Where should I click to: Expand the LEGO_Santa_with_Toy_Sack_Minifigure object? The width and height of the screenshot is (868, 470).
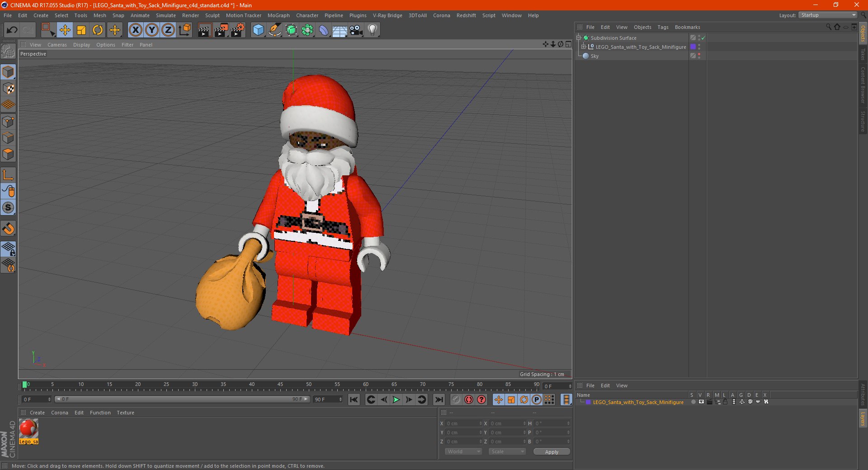pyautogui.click(x=584, y=47)
